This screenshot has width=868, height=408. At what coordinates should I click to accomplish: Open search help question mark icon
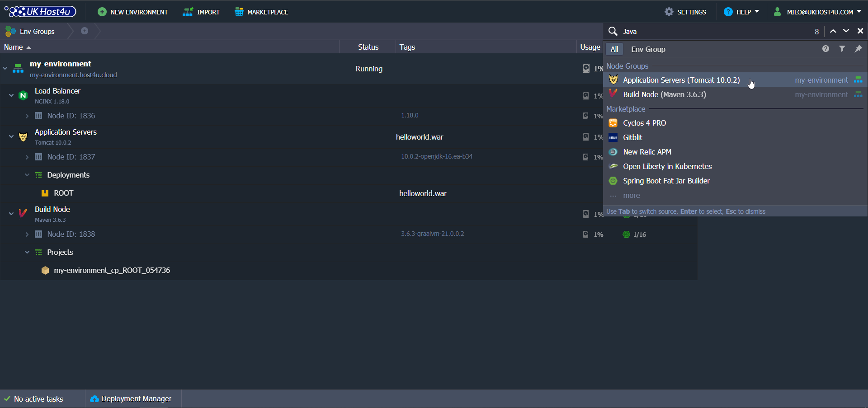click(826, 49)
